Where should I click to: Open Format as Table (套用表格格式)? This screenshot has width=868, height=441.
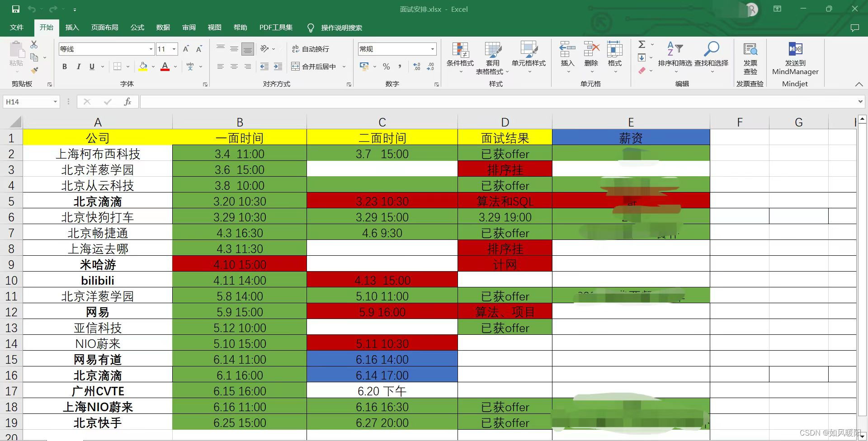tap(492, 57)
